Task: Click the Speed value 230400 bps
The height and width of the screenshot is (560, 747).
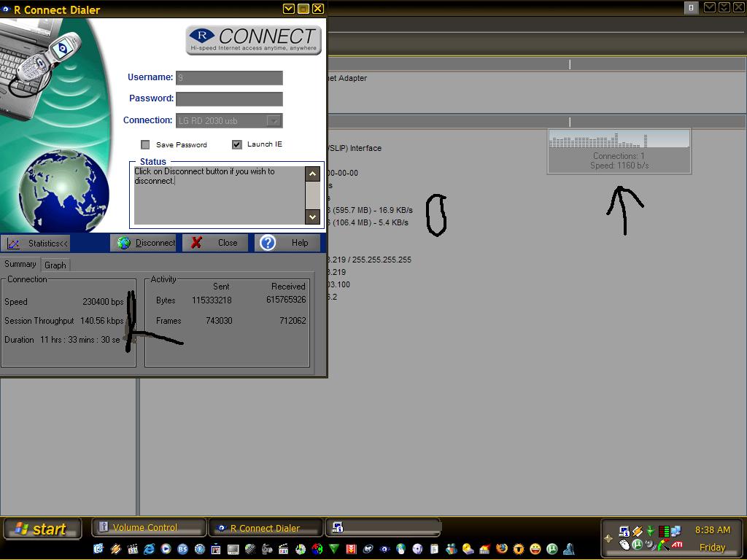Action: [x=103, y=301]
